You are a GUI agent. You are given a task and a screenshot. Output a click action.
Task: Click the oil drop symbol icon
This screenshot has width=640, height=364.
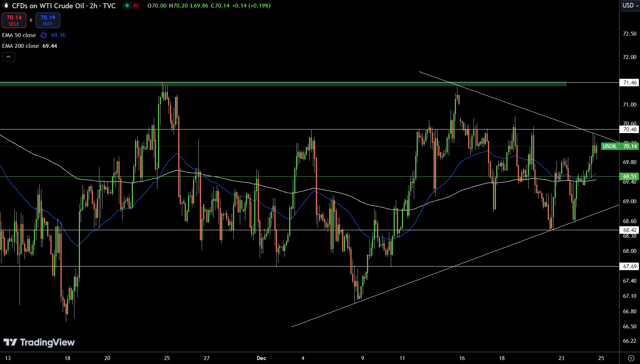pos(6,5)
